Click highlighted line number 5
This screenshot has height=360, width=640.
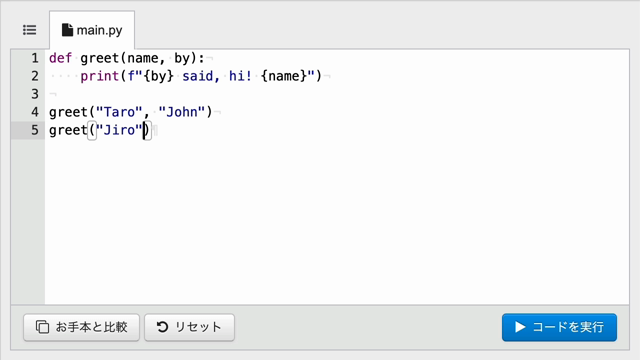tap(35, 130)
